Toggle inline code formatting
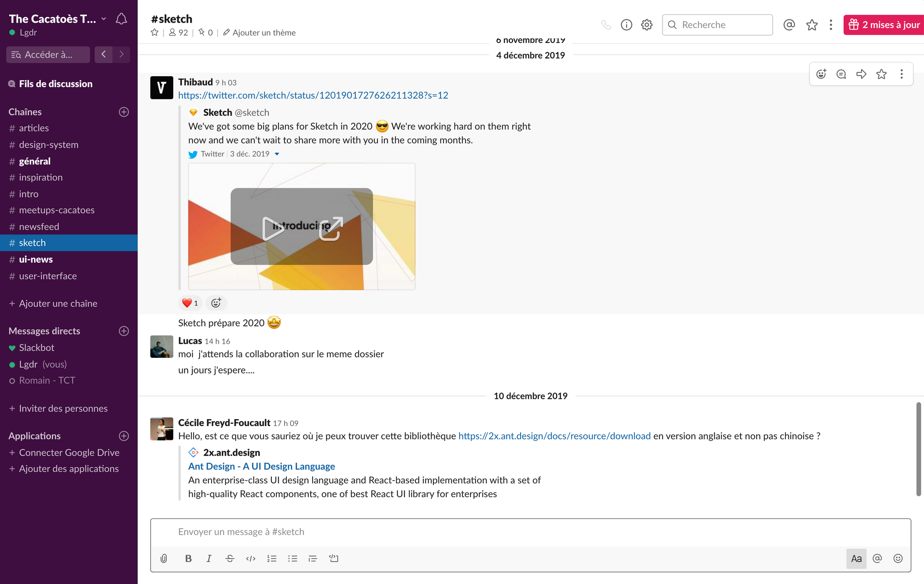This screenshot has width=924, height=584. click(250, 559)
